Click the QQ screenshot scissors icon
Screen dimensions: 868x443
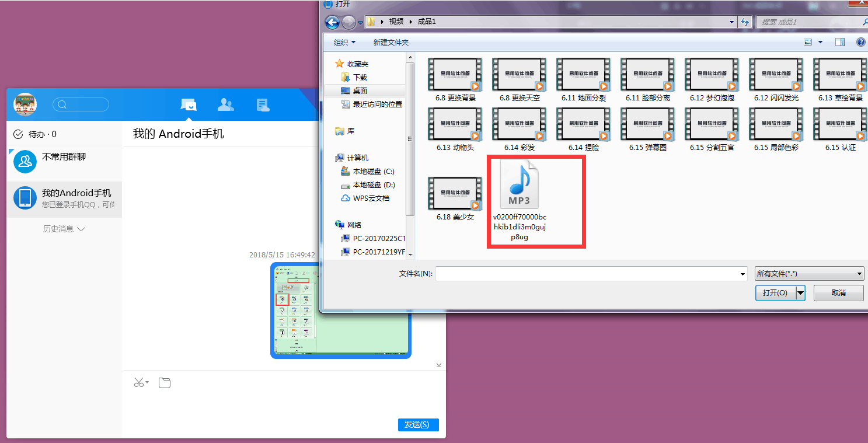click(139, 383)
